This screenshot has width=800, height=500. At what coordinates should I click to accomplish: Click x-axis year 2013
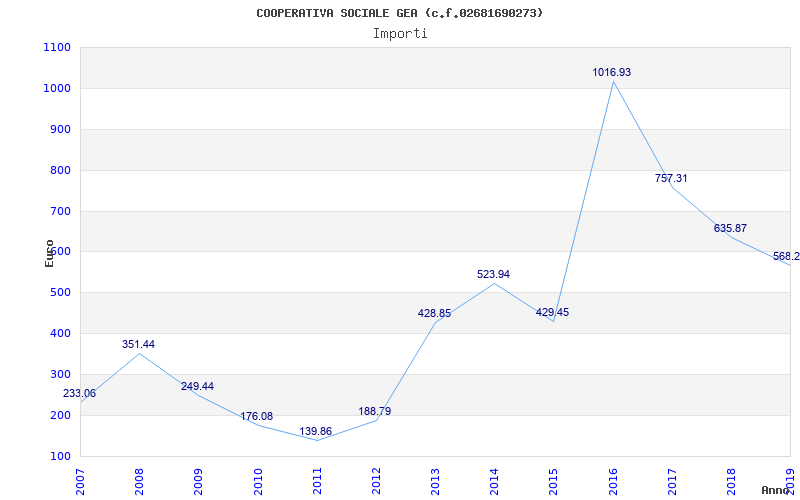click(x=436, y=482)
